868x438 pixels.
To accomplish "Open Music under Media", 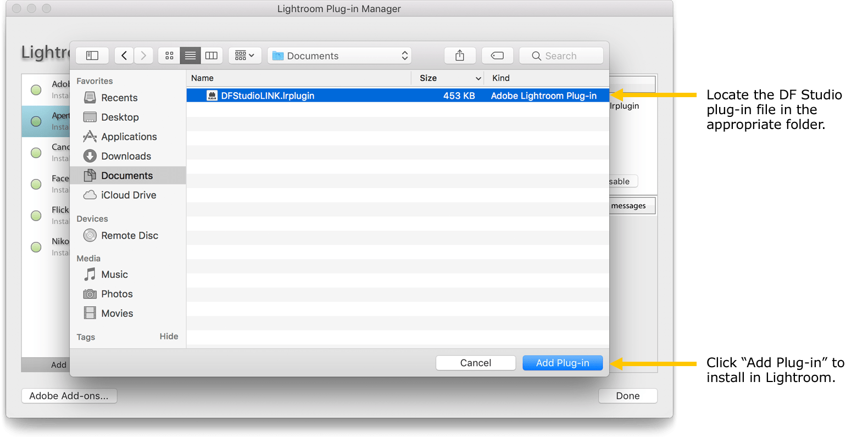I will coord(128,274).
